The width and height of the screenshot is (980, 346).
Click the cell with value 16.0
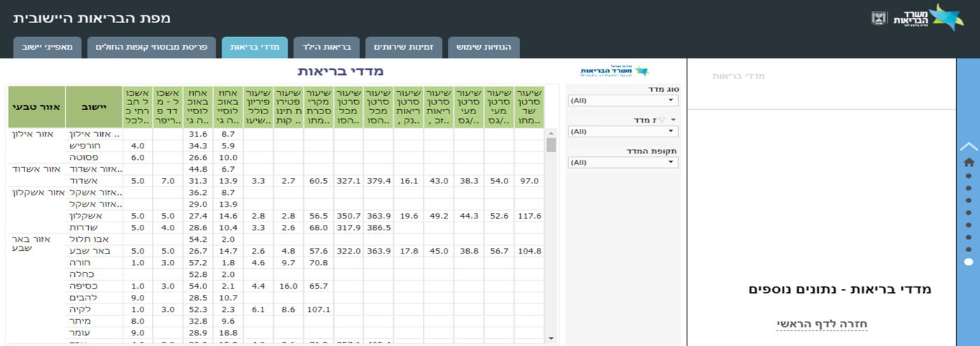[x=288, y=286]
